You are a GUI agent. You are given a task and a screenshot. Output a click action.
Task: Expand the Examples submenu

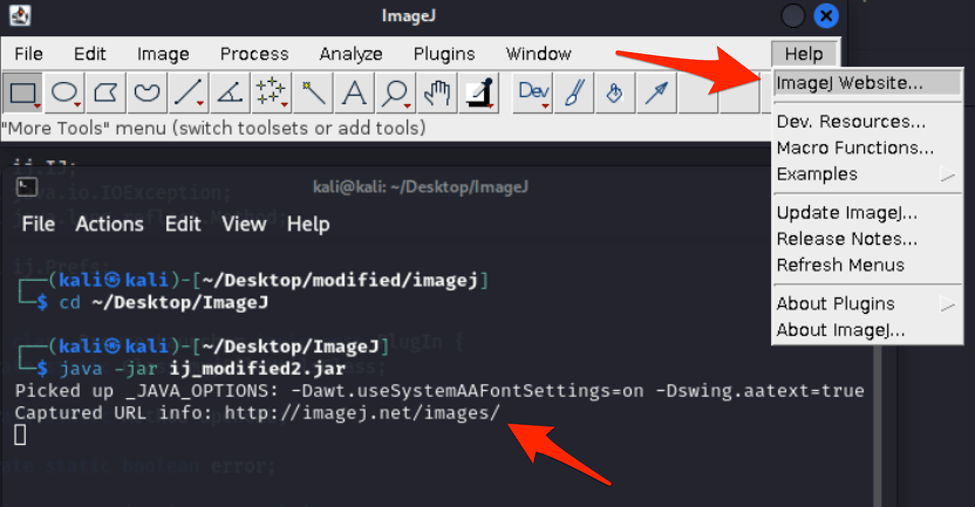[x=867, y=174]
